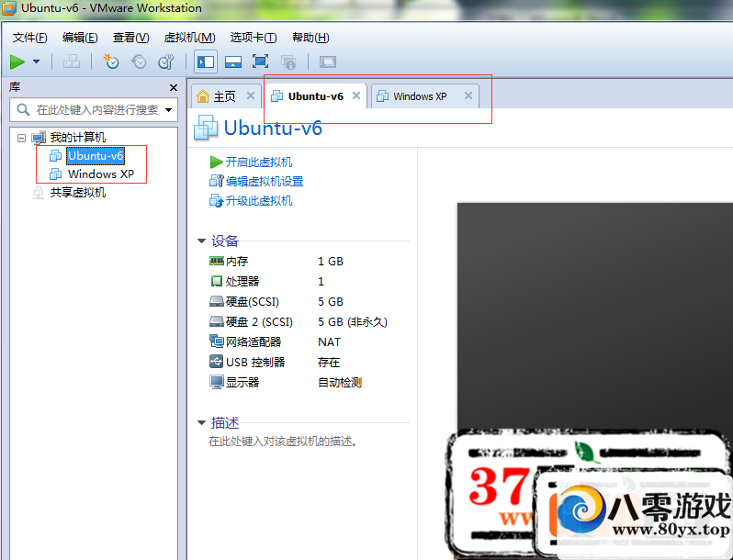Click the 编辑虚拟机设置 link
733x560 pixels.
pyautogui.click(x=265, y=181)
